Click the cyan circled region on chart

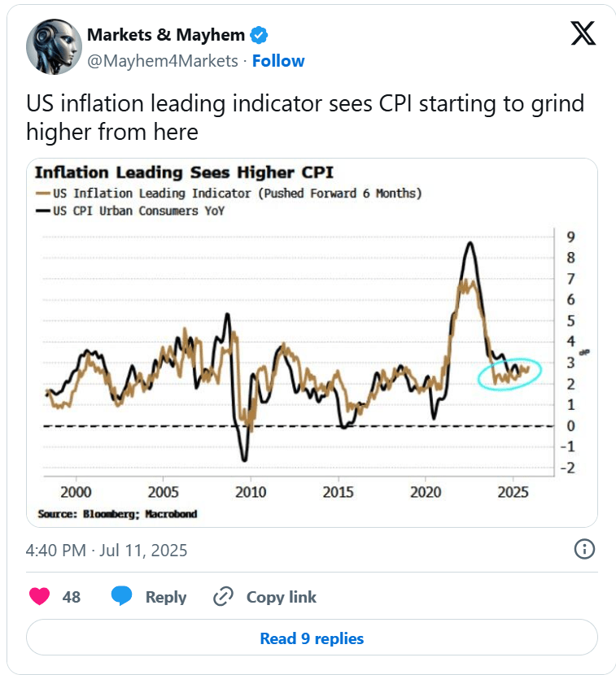pos(509,374)
